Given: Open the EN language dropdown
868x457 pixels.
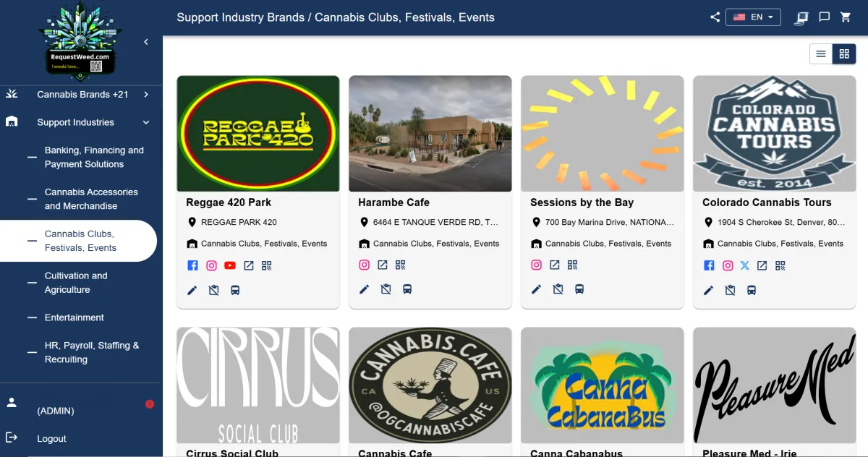Looking at the screenshot, I should [x=753, y=17].
